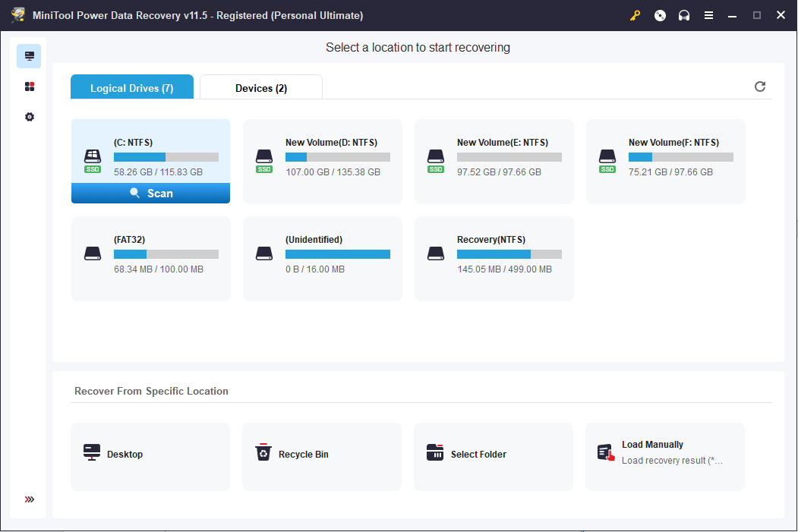Select New Volume F: NTFS drive icon
Image resolution: width=798 pixels, height=532 pixels.
607,161
